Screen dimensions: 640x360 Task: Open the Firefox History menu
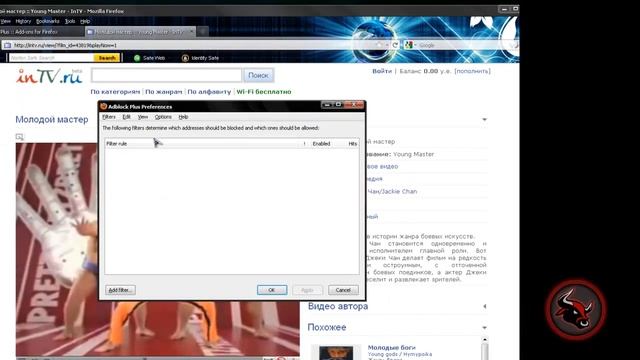coord(23,21)
